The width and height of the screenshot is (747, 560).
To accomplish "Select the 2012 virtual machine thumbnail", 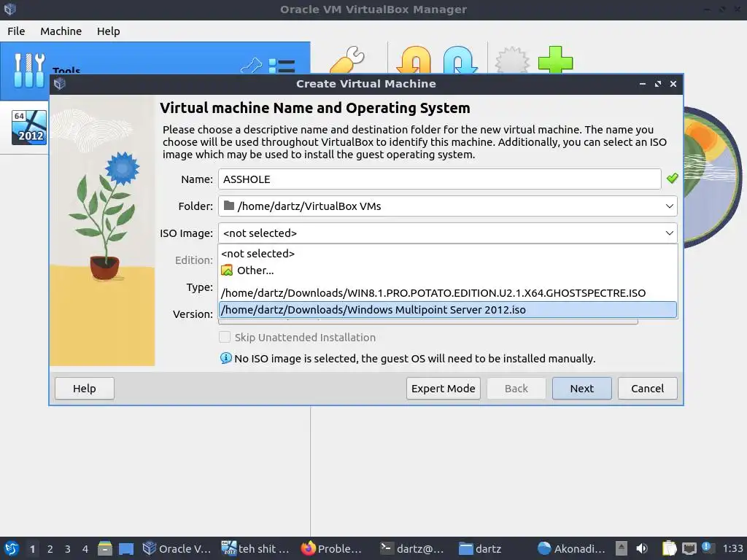I will 29,127.
